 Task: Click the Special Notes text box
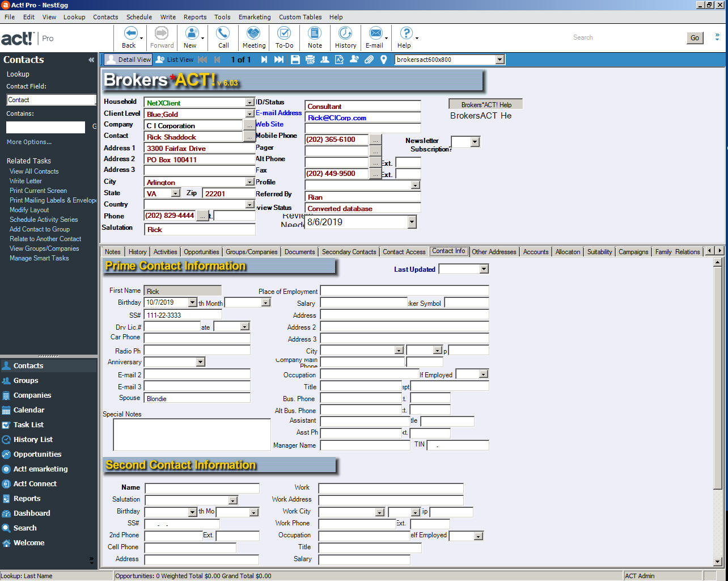[192, 435]
